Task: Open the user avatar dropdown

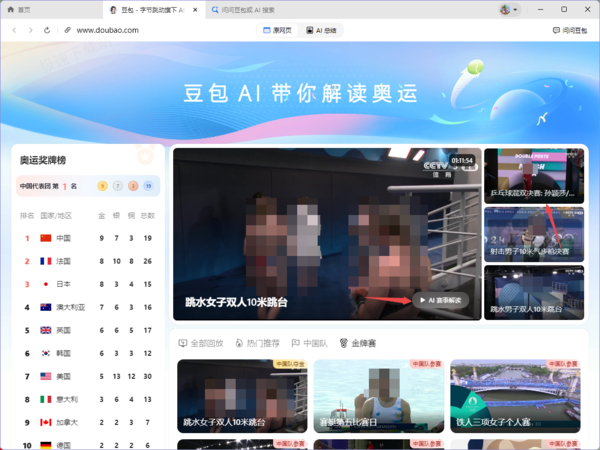Action: click(509, 10)
